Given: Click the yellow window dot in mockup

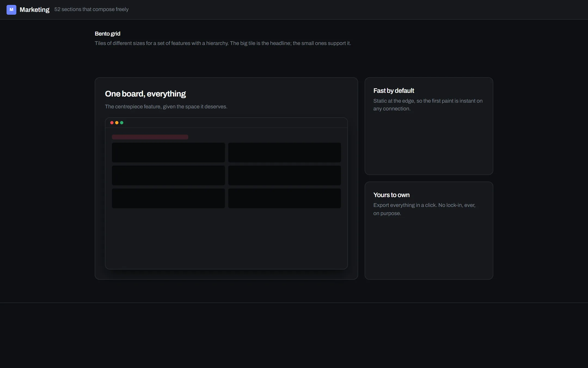Looking at the screenshot, I should pos(117,123).
